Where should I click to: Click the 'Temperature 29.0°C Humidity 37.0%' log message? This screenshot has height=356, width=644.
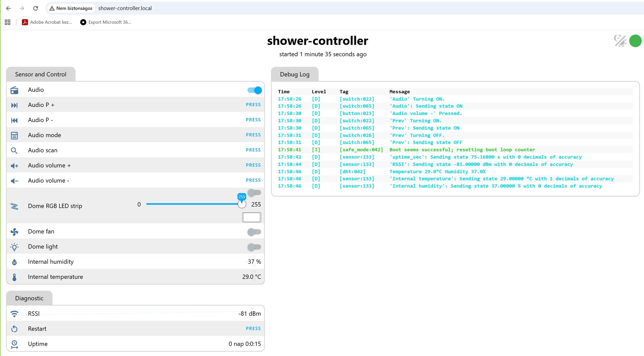pos(437,172)
